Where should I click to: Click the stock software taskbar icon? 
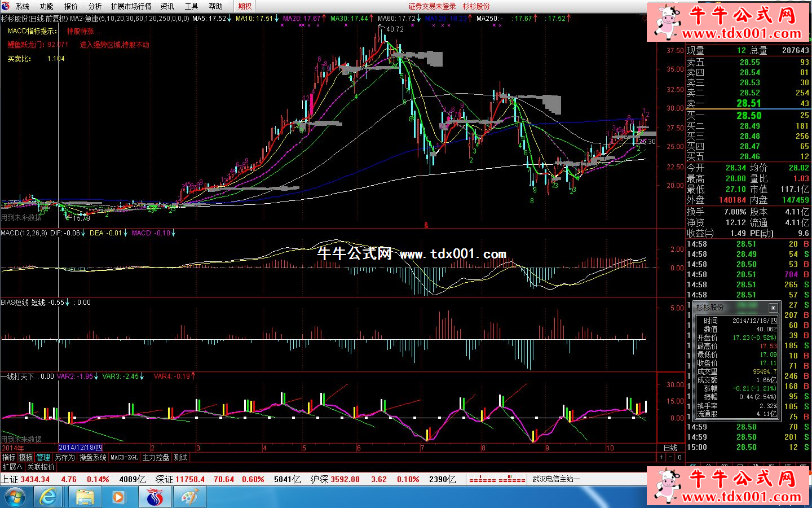[155, 497]
